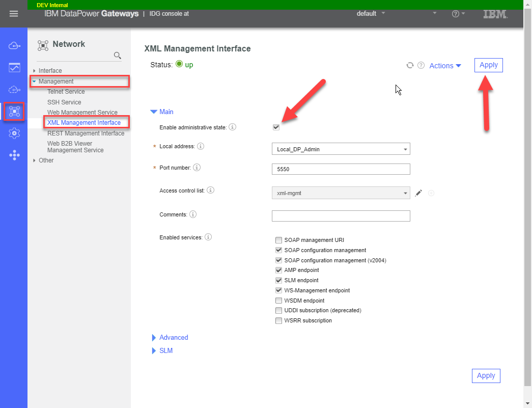Open the help question mark in the header
This screenshot has height=408, width=532.
[x=456, y=14]
